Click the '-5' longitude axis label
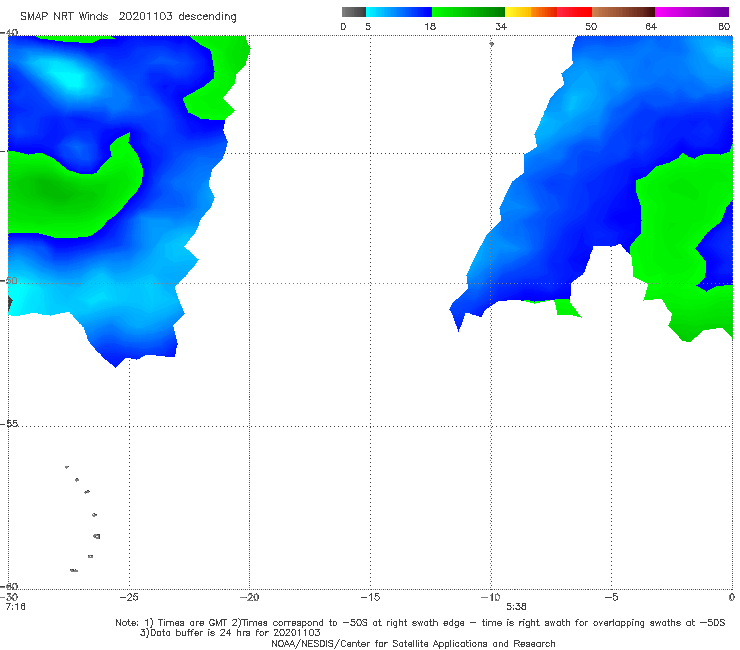The image size is (740, 650). click(611, 597)
